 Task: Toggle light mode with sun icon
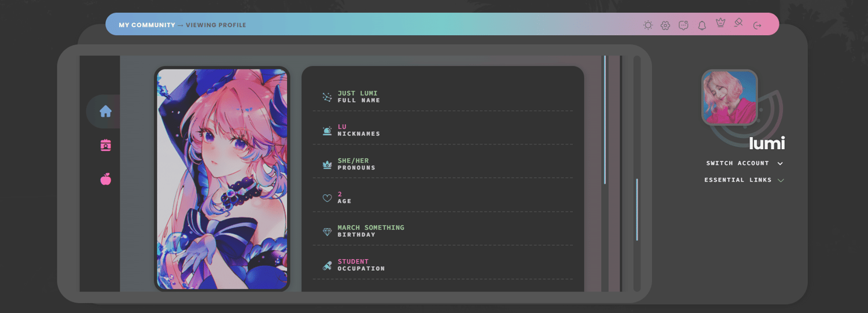pos(648,25)
